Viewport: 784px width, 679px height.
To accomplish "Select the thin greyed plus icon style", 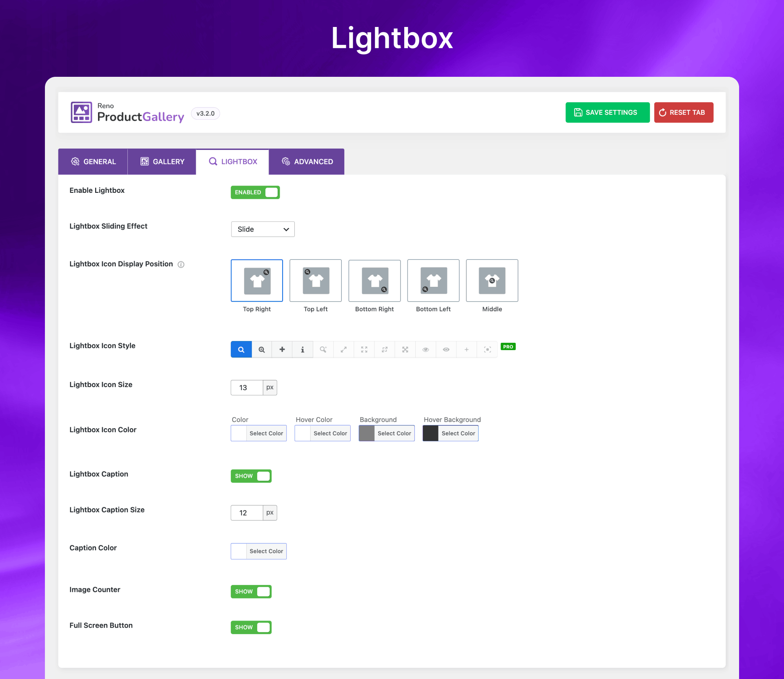I will coord(466,350).
